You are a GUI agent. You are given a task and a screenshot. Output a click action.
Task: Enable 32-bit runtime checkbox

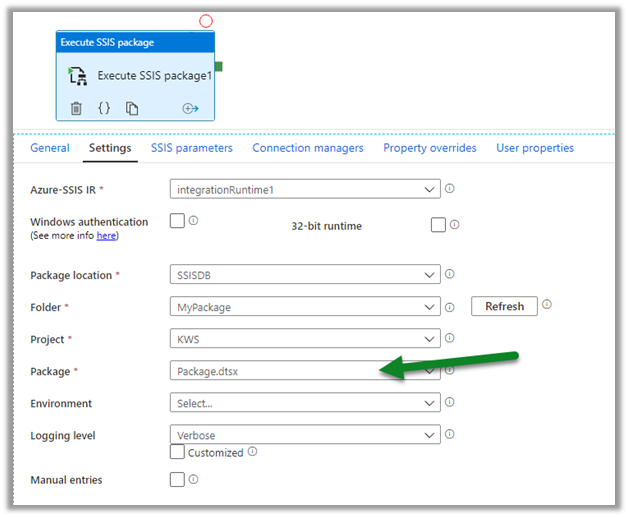click(x=438, y=225)
